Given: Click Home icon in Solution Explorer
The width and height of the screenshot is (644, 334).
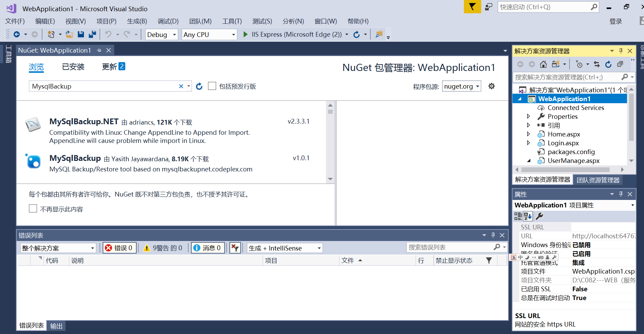Looking at the screenshot, I should (x=543, y=64).
